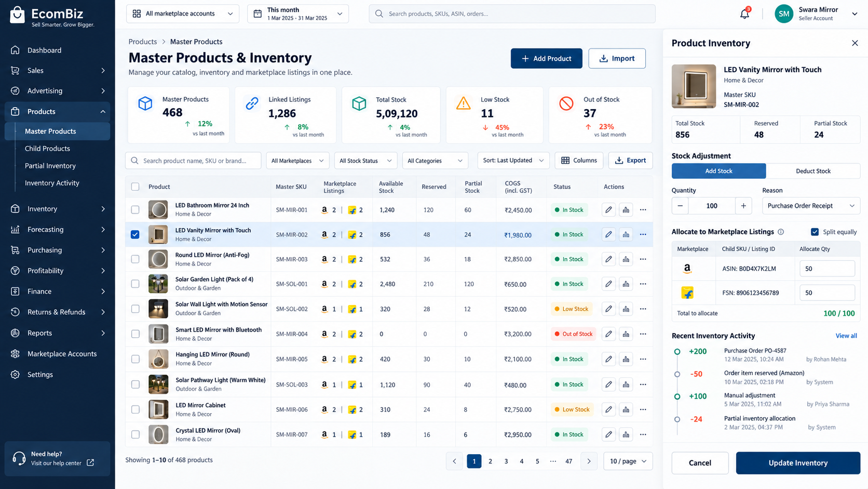Edit LED Bathroom Mirror 24 Inch row
Viewport: 868px width, 489px height.
click(x=608, y=210)
